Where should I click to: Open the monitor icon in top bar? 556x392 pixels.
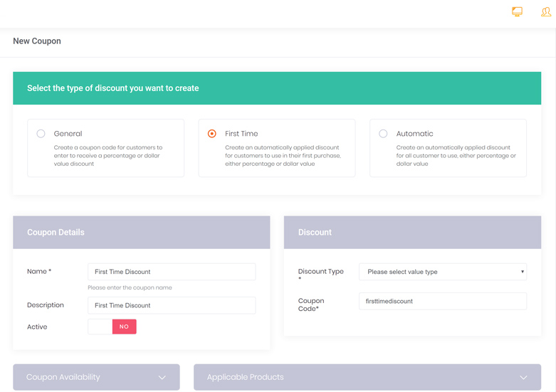(517, 11)
